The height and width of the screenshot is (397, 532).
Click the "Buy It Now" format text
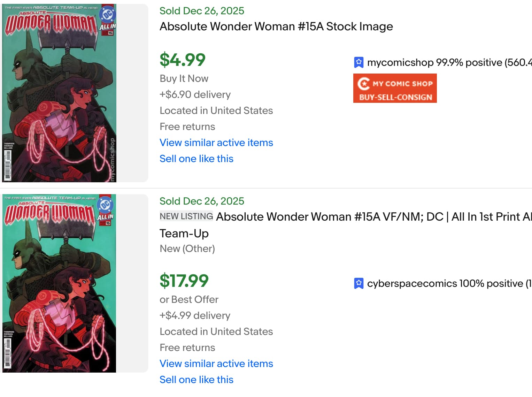tap(184, 78)
